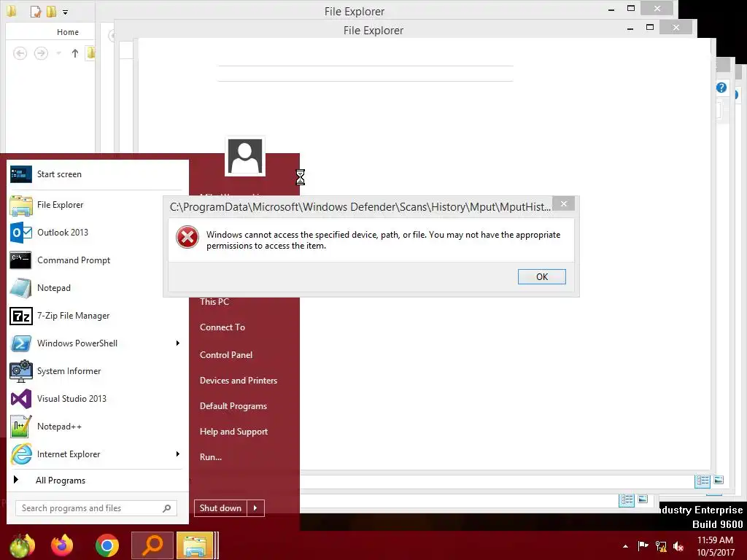Viewport: 747px width, 560px height.
Task: Click the red error icon in dialog
Action: click(187, 237)
